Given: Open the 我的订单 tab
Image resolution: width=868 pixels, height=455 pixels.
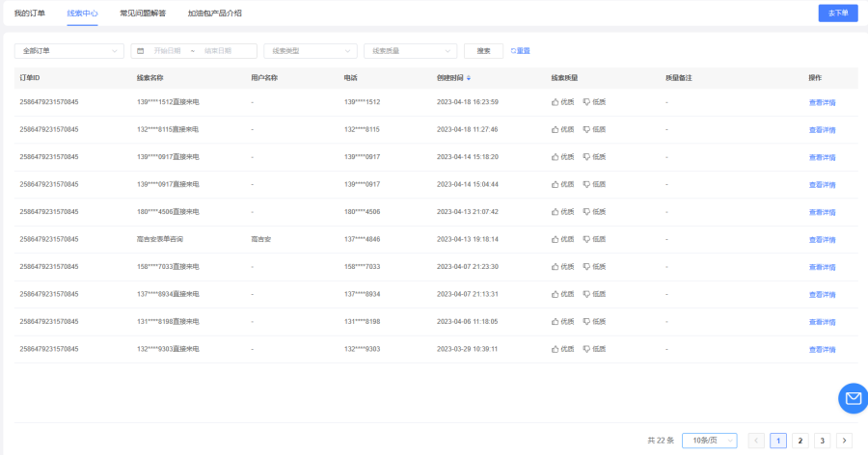Looking at the screenshot, I should click(x=30, y=13).
